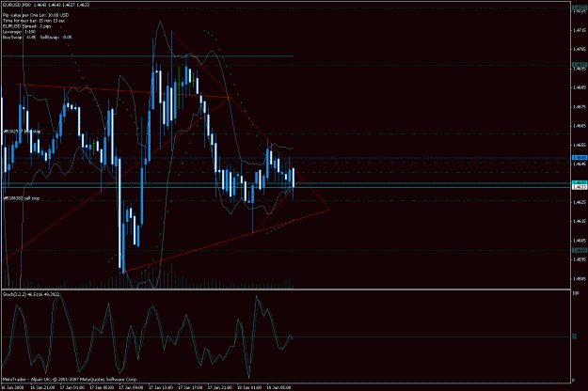Viewport: 588px width, 391px height.
Task: Click the 1.4715 price axis label
Action: point(580,30)
